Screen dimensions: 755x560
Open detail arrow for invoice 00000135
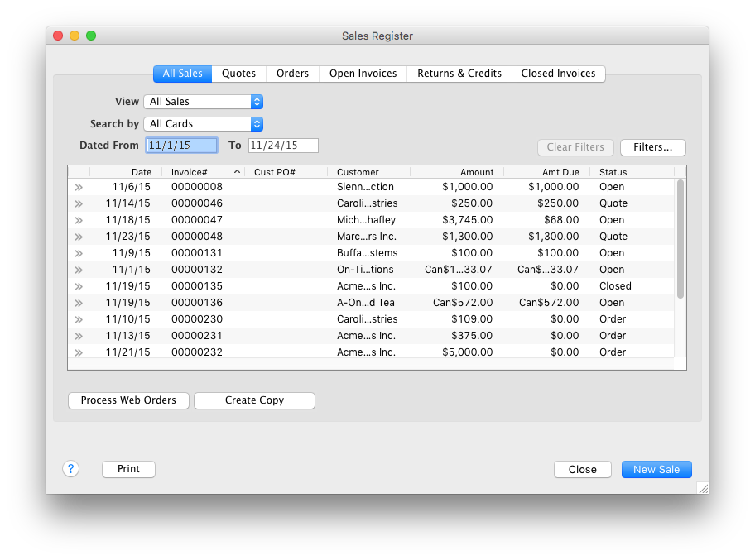(x=79, y=286)
